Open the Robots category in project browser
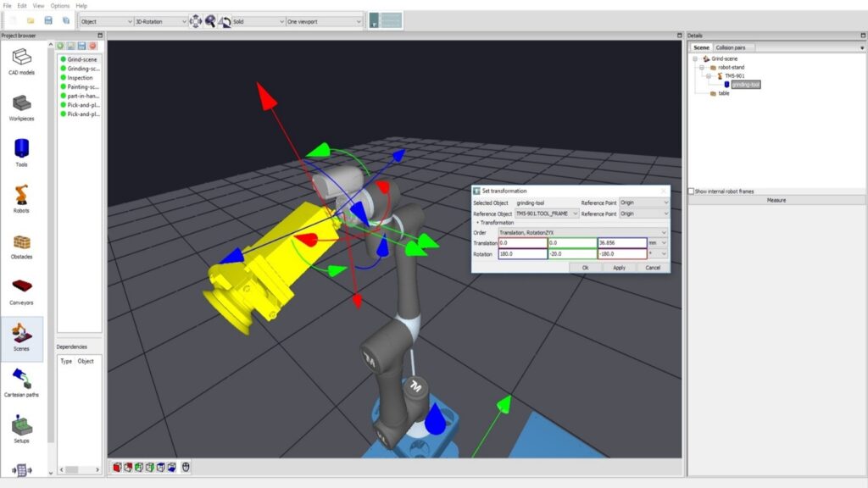The image size is (868, 488). coord(21,197)
